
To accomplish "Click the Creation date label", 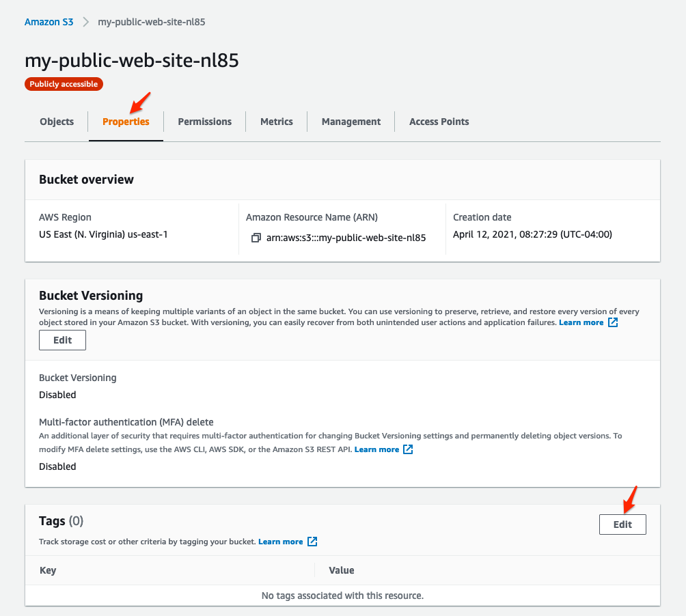I will 482,217.
